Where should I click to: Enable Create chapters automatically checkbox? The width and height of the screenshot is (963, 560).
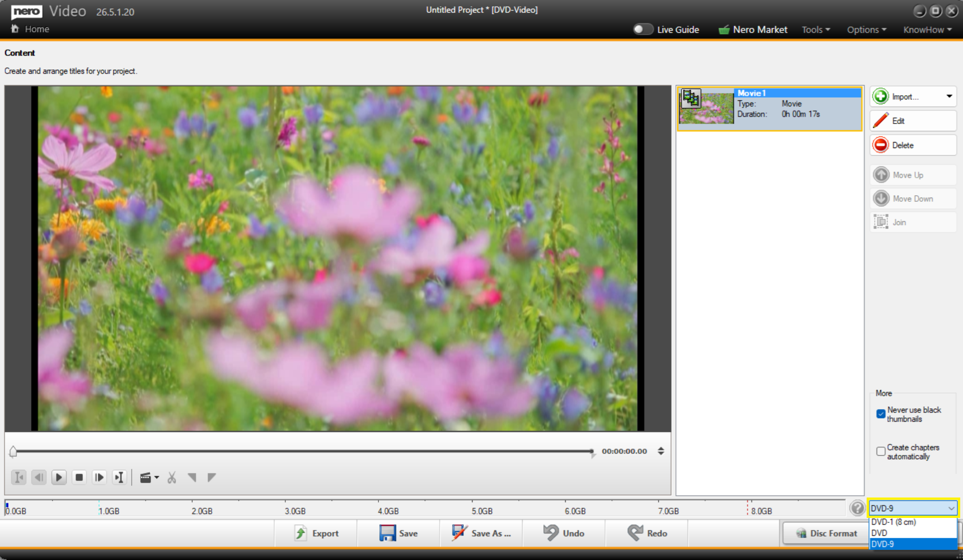point(881,451)
